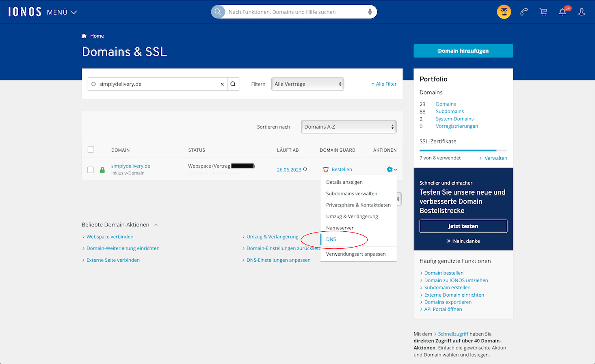Screen dimensions: 595x364
Task: Open the Domains A-Z sort dropdown
Action: pos(349,127)
